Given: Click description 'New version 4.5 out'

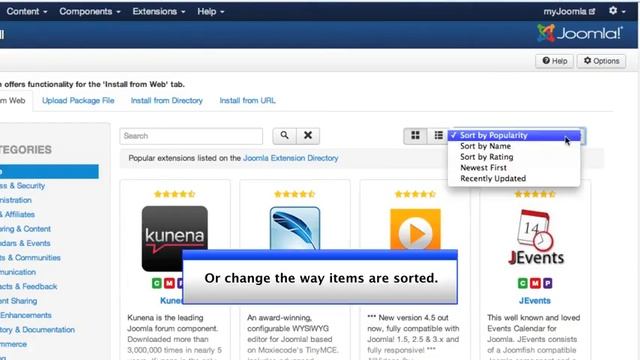Looking at the screenshot, I should coord(413,318).
